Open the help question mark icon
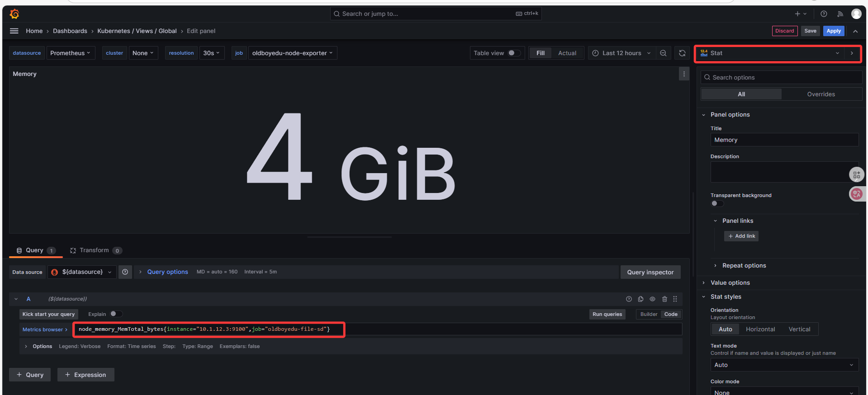Viewport: 868px width, 395px height. [x=824, y=14]
